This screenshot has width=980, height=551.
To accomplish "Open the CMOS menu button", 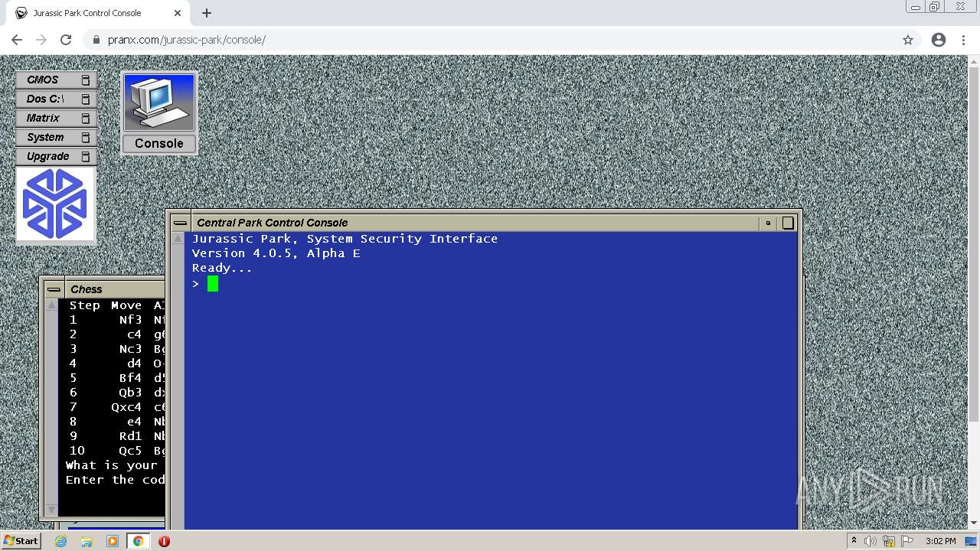I will pyautogui.click(x=56, y=80).
